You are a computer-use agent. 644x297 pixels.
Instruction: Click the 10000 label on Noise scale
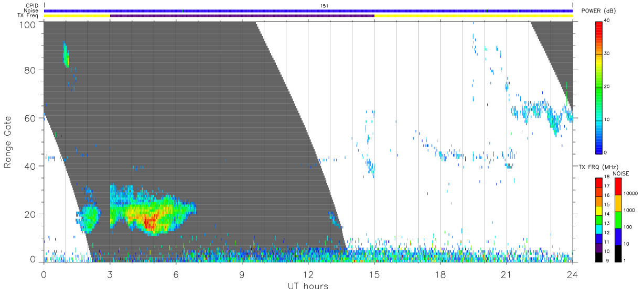(x=630, y=193)
